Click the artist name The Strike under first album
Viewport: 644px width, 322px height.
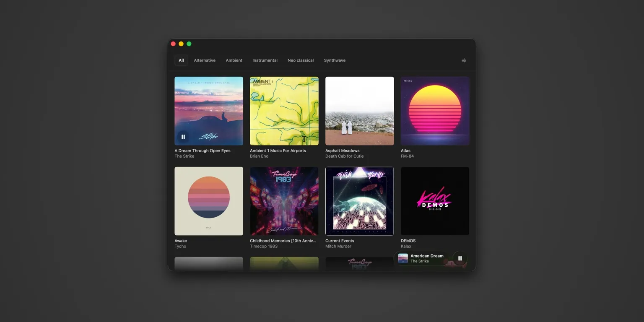pyautogui.click(x=184, y=156)
